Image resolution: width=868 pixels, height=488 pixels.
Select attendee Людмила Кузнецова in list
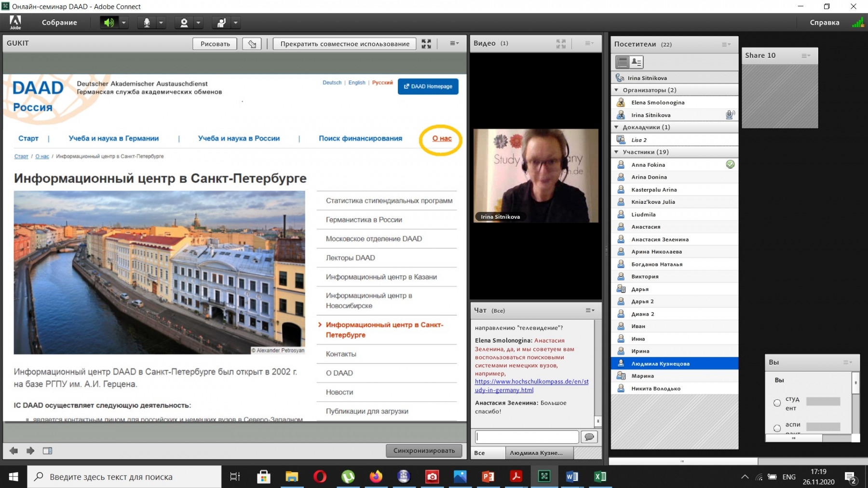click(675, 363)
